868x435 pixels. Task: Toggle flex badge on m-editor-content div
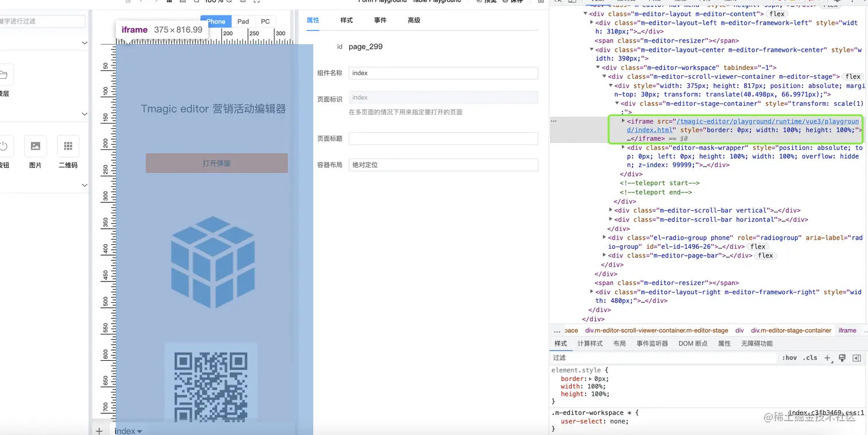click(x=777, y=14)
